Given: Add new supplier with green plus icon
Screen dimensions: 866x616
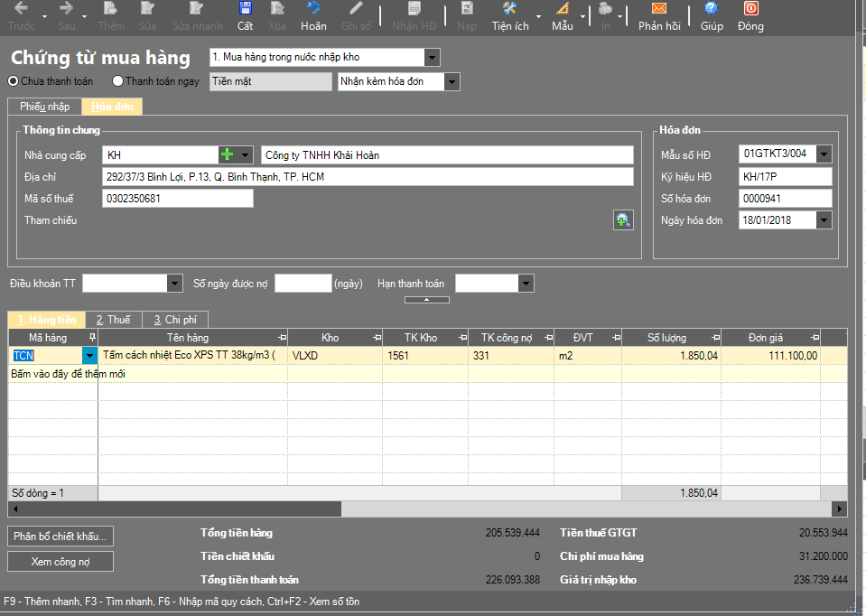Looking at the screenshot, I should [227, 154].
